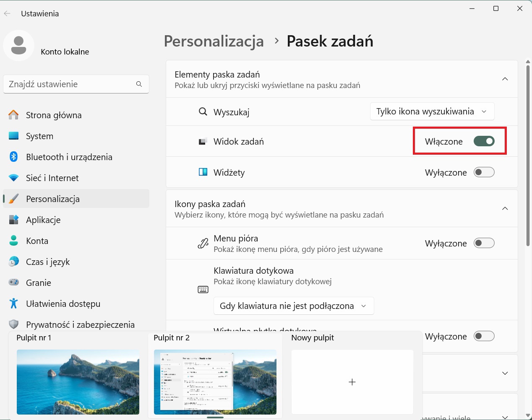The width and height of the screenshot is (532, 420).
Task: Select the System monitor icon in sidebar
Action: [14, 136]
